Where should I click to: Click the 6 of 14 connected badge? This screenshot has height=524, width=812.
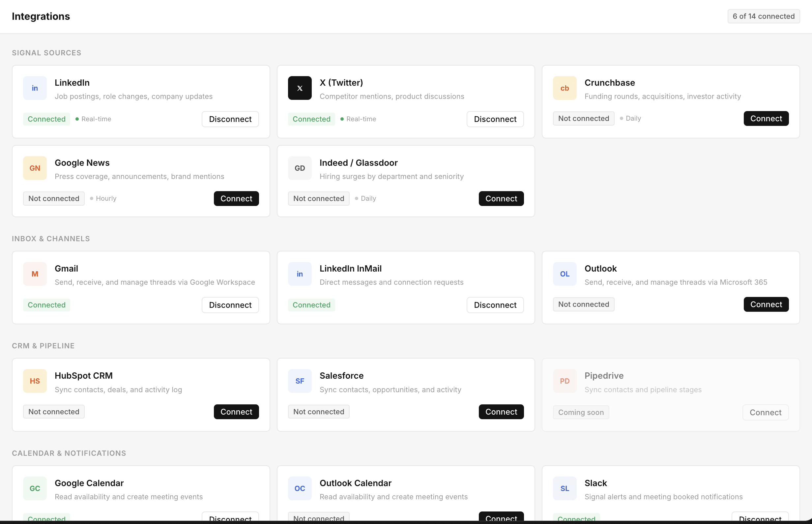point(763,16)
